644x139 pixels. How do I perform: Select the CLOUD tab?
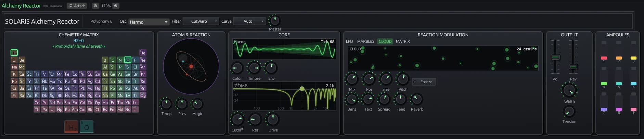click(385, 41)
